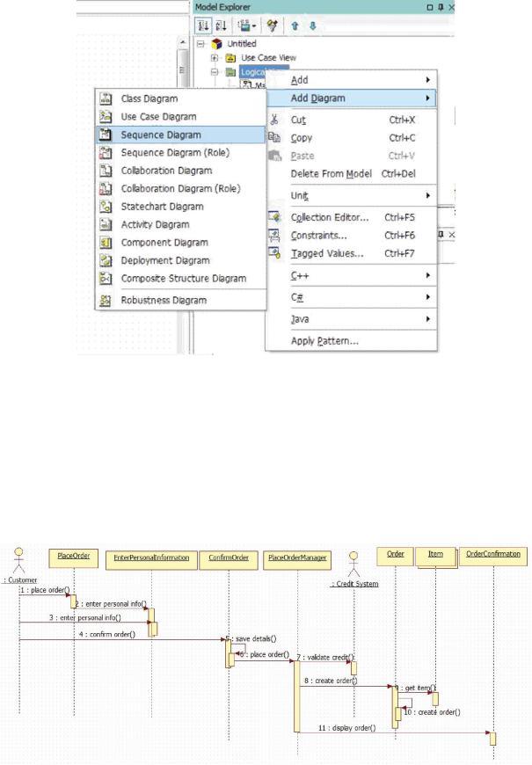Choose Statechart Diagram from the submenu
532x765 pixels.
click(x=181, y=207)
